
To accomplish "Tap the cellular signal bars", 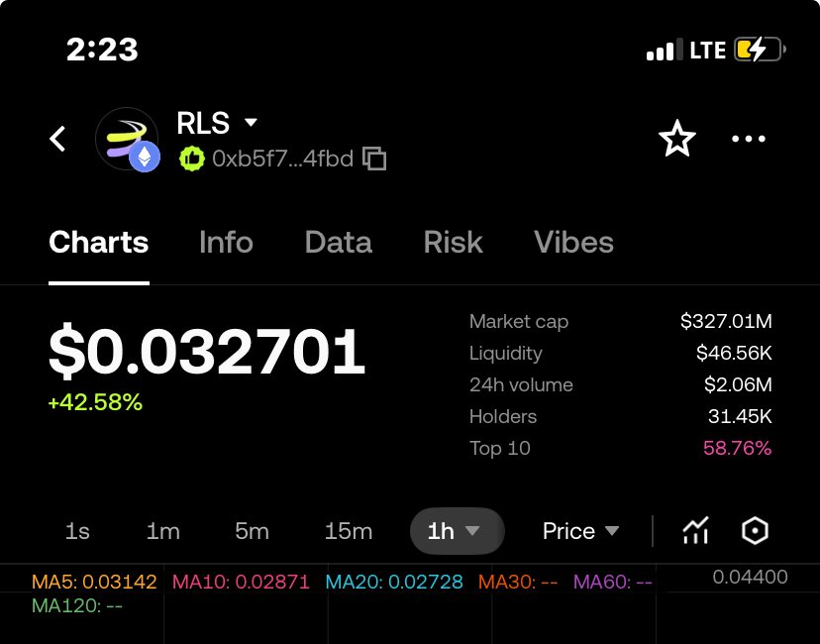I will (665, 51).
